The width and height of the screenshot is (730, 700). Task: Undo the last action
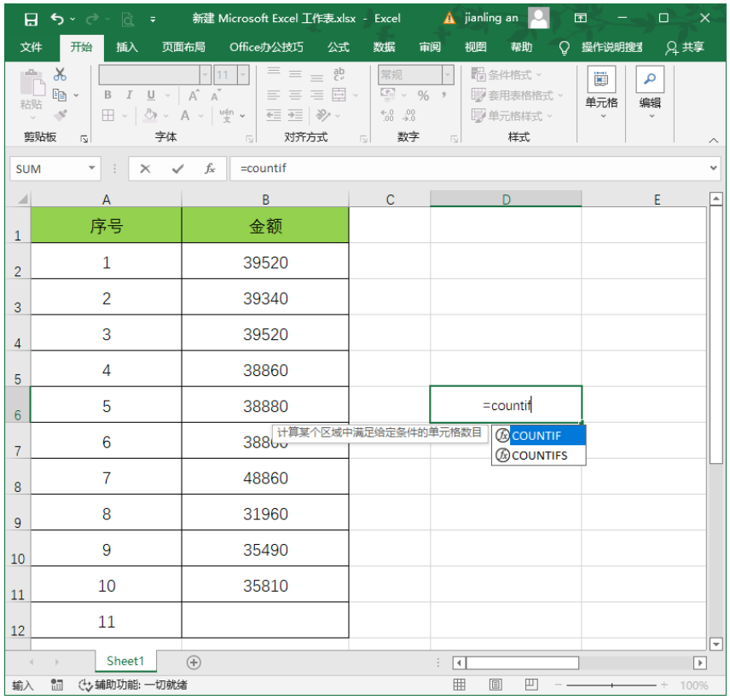point(57,19)
